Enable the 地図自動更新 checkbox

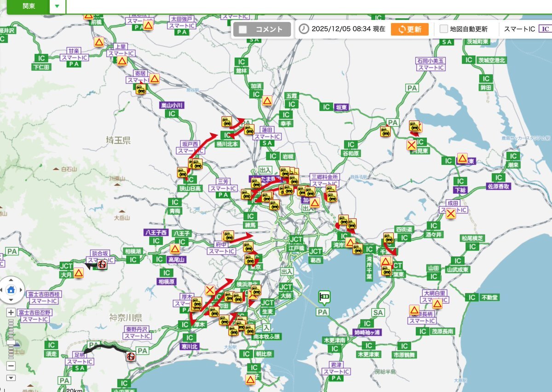443,29
